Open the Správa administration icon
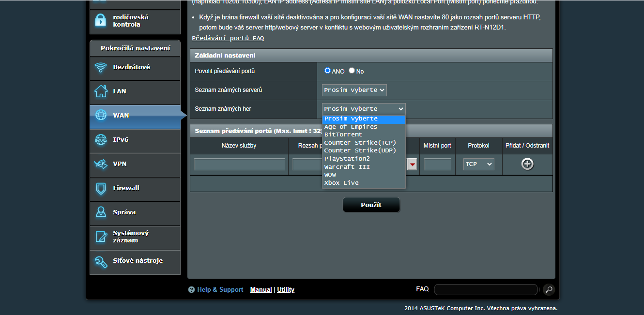The height and width of the screenshot is (315, 644). pos(101,212)
